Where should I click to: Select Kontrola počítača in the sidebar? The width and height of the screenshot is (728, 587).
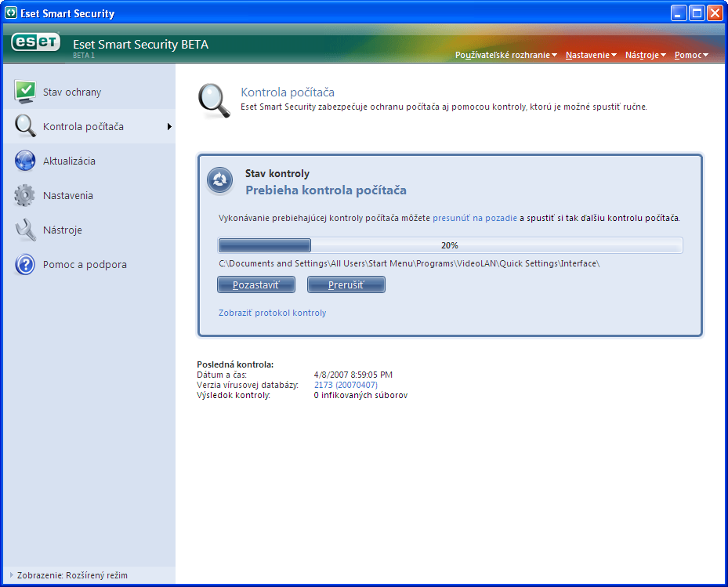(89, 126)
